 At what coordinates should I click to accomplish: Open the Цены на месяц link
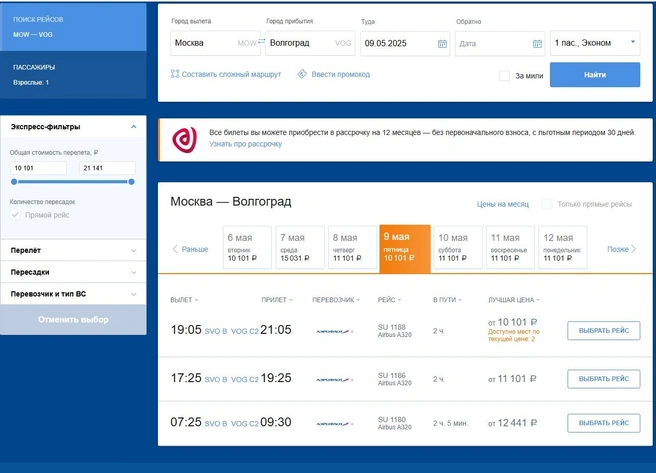[503, 204]
